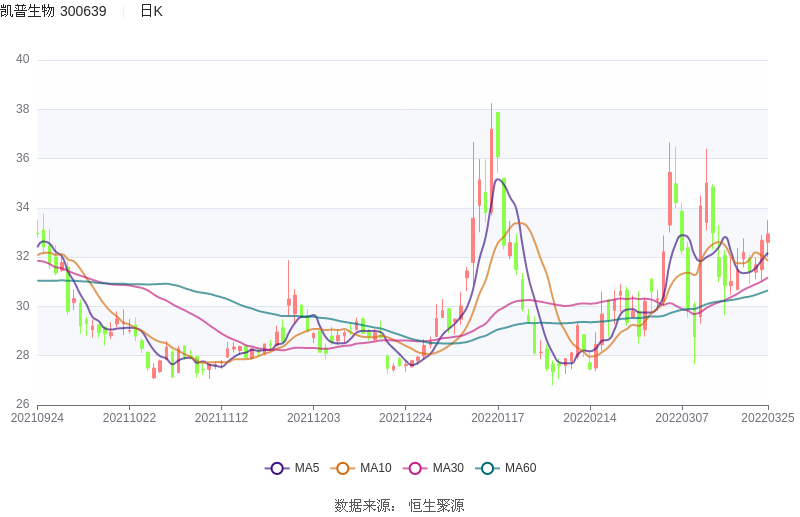Toggle the MA5 series via its text label
This screenshot has width=800, height=517.
(x=307, y=468)
